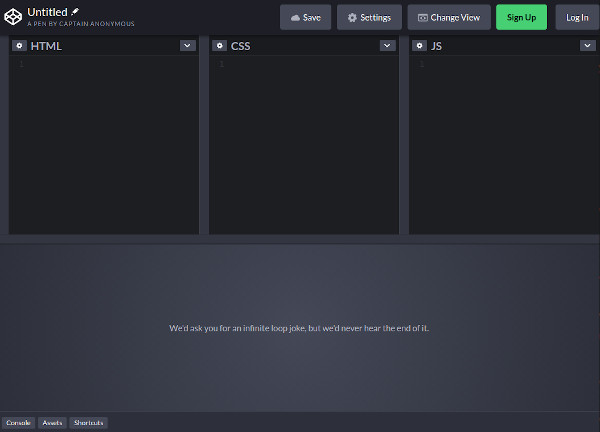Expand the JS panel dropdown arrow
The image size is (600, 432).
(x=587, y=46)
